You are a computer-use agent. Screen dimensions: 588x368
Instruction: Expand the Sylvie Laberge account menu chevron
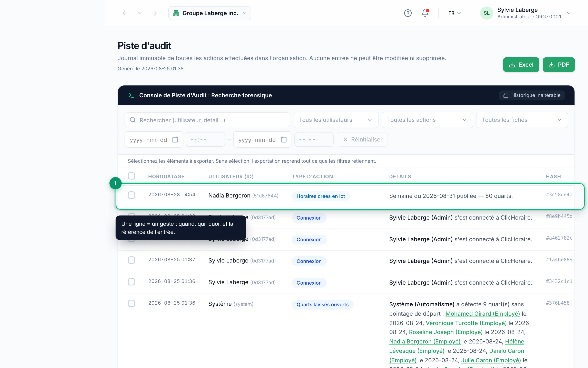click(569, 13)
